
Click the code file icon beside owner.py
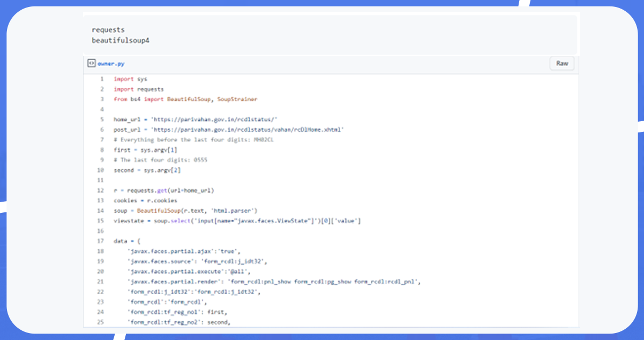pyautogui.click(x=92, y=63)
